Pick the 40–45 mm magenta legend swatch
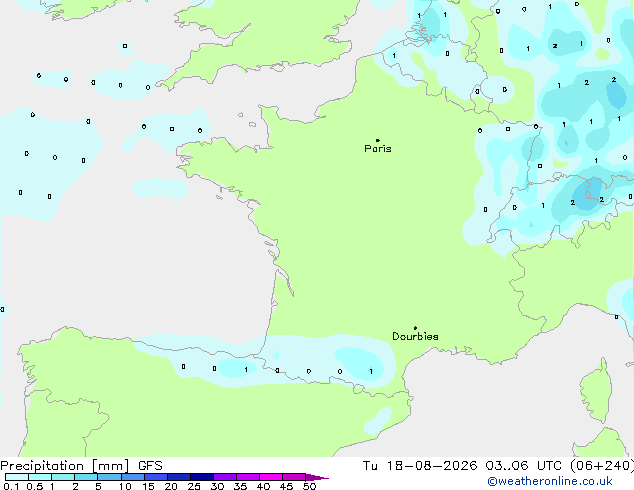 pyautogui.click(x=271, y=477)
